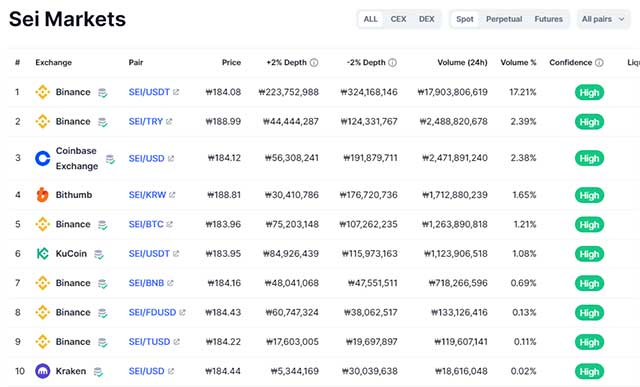
Task: Click the 17.21% volume percentage
Action: coord(523,92)
